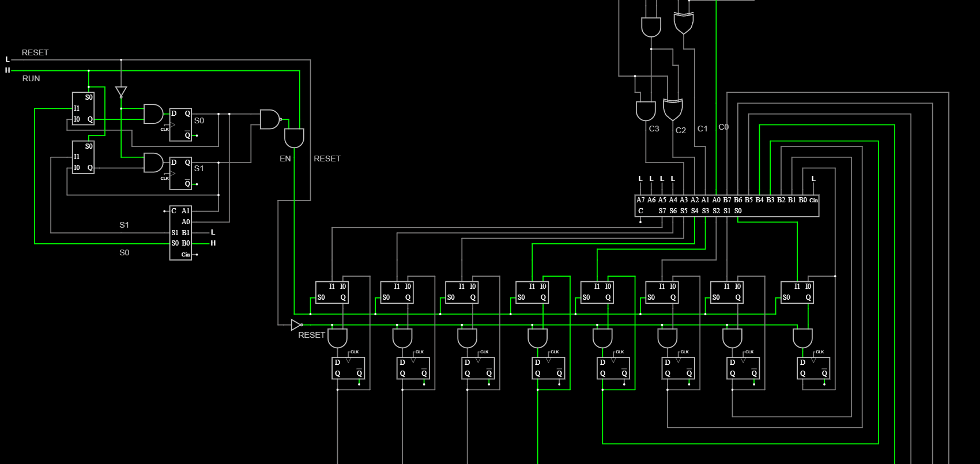Image resolution: width=980 pixels, height=464 pixels.
Task: Click the C1 label text
Action: (703, 129)
